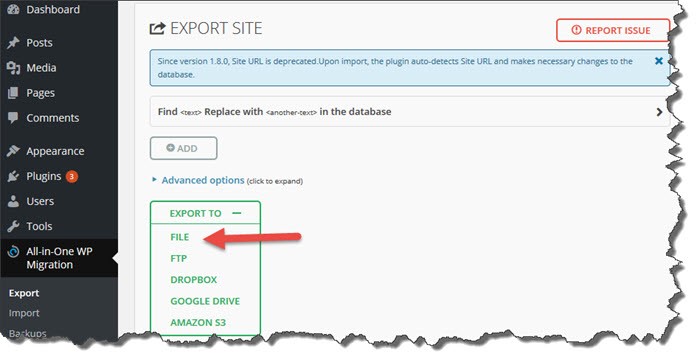Click the Dashboard gauge icon
Screen dimensions: 700x362
[13, 9]
